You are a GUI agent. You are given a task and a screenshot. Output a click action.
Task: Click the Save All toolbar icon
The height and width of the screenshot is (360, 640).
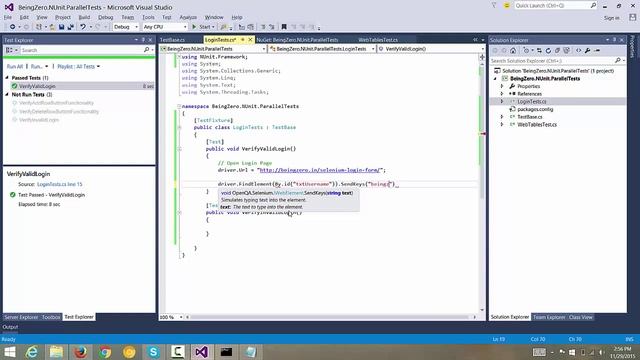click(71, 27)
